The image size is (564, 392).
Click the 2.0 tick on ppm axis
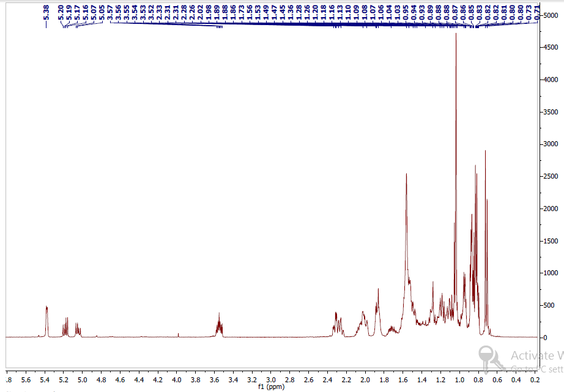click(365, 380)
